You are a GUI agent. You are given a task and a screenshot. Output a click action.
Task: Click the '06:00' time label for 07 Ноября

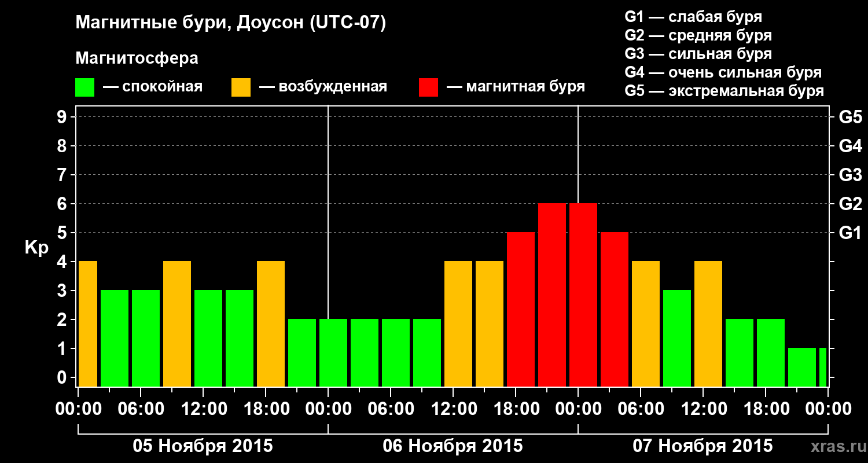641,409
